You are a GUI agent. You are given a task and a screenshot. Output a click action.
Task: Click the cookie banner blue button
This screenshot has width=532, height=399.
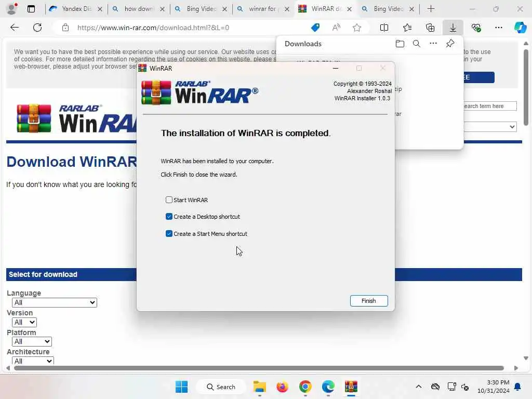pos(478,77)
